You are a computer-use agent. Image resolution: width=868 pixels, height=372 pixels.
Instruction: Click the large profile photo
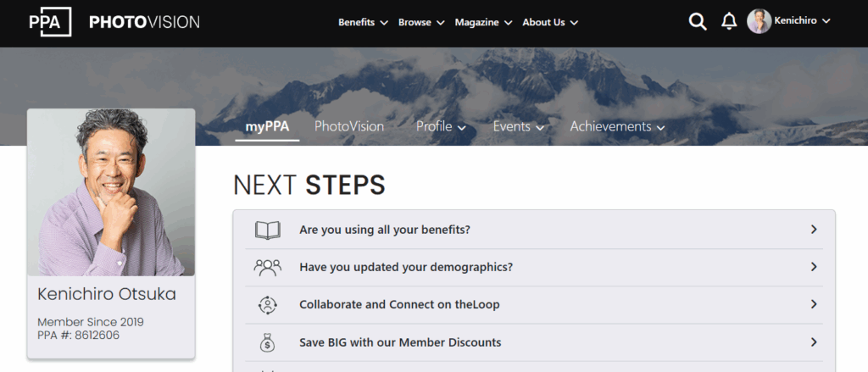pos(111,192)
